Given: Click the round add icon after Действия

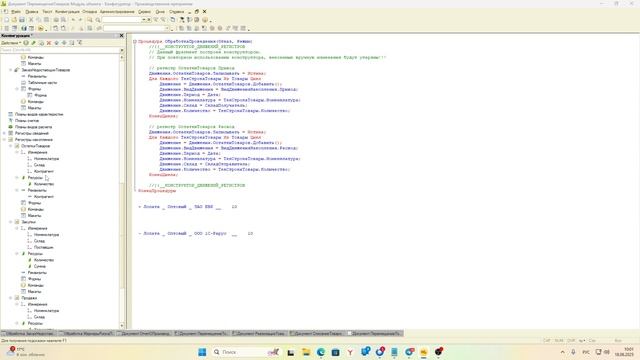Looking at the screenshot, I should 26,42.
